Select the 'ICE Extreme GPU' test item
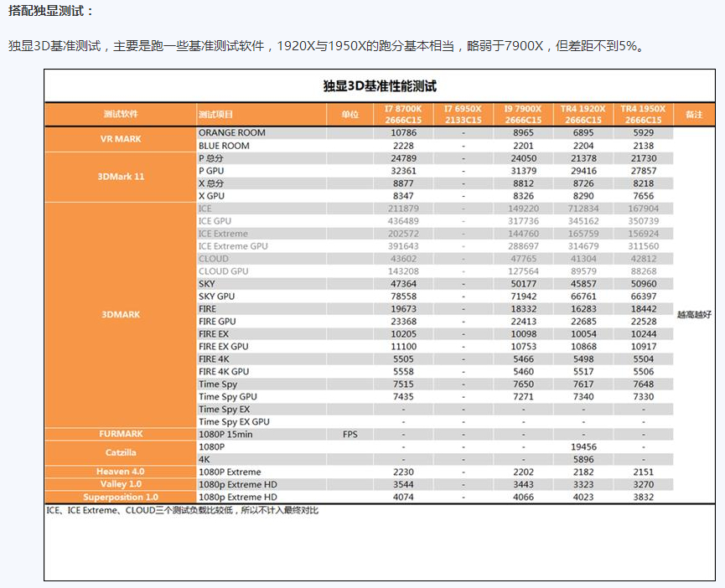Viewport: 725px width, 588px height. pos(233,246)
